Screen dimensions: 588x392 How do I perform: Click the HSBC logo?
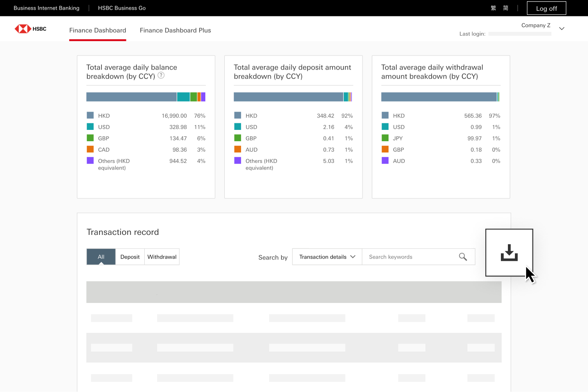coord(30,29)
